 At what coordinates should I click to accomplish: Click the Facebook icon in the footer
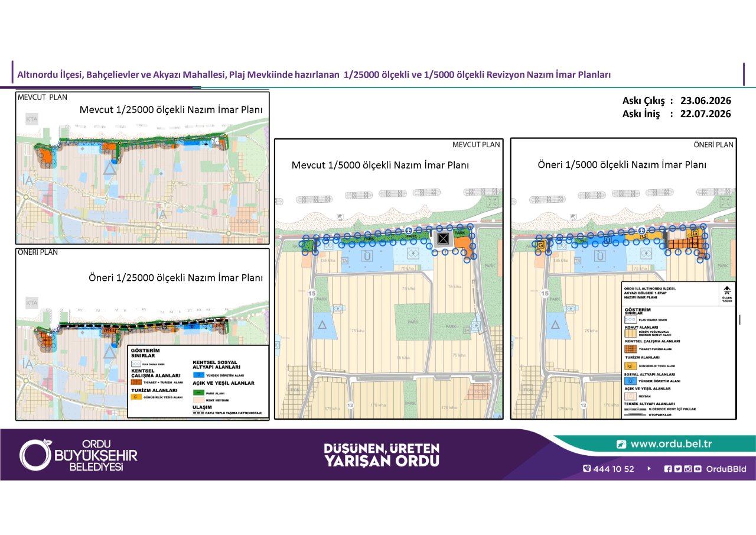tap(668, 469)
